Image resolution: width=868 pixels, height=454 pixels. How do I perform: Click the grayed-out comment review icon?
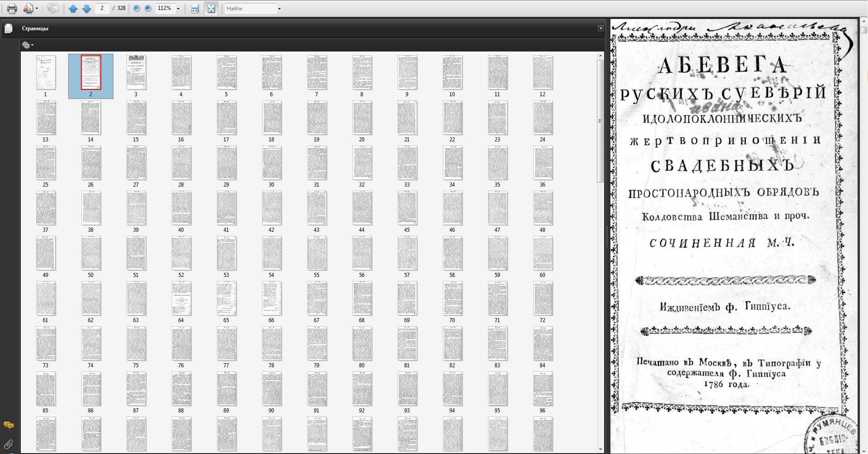(53, 9)
